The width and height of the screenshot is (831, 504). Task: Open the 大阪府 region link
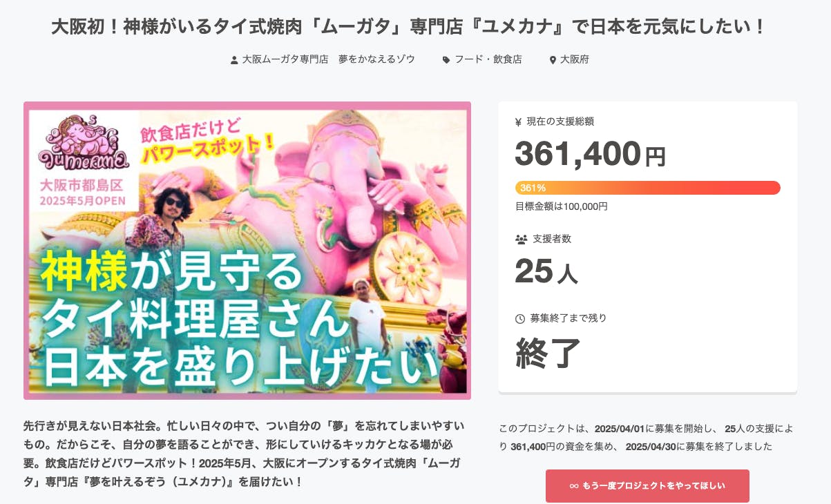tap(574, 59)
